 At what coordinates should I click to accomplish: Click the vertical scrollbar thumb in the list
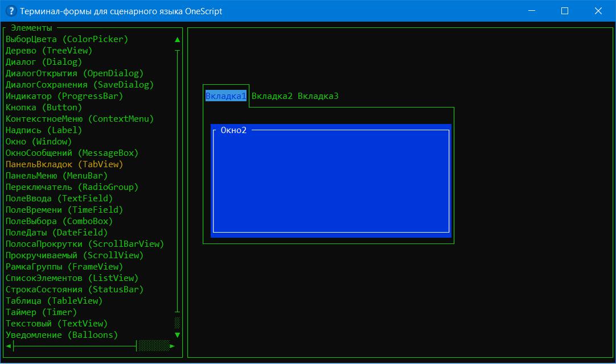click(x=178, y=323)
